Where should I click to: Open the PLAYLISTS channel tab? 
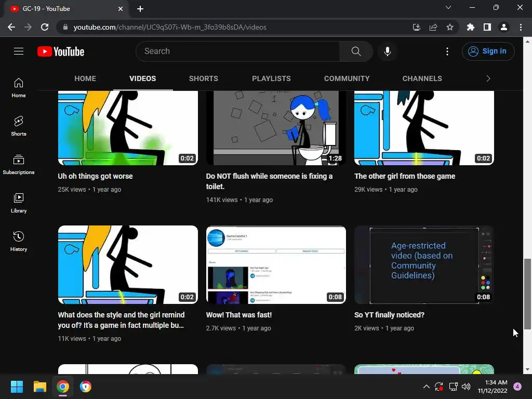coord(271,78)
